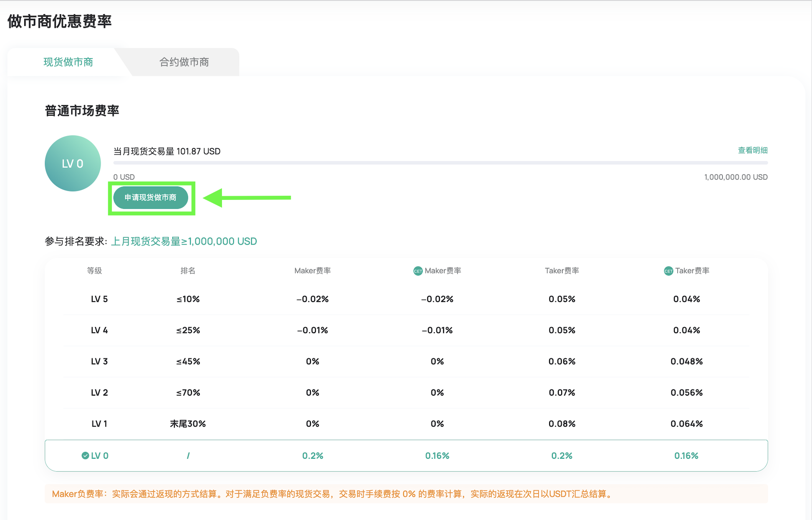Click LV 0 label in highlighted row
812x520 pixels.
(x=100, y=456)
